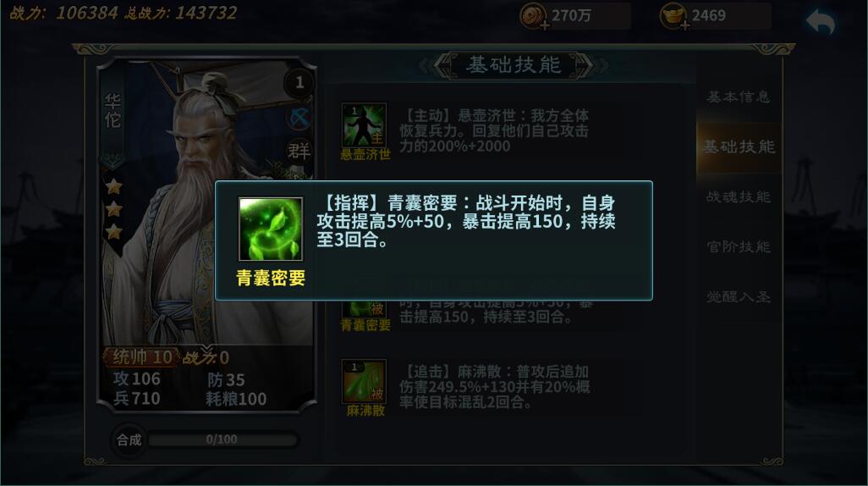Image resolution: width=868 pixels, height=486 pixels.
Task: Tap the partially hidden 青囊密要 passive skill icon
Action: (x=365, y=309)
